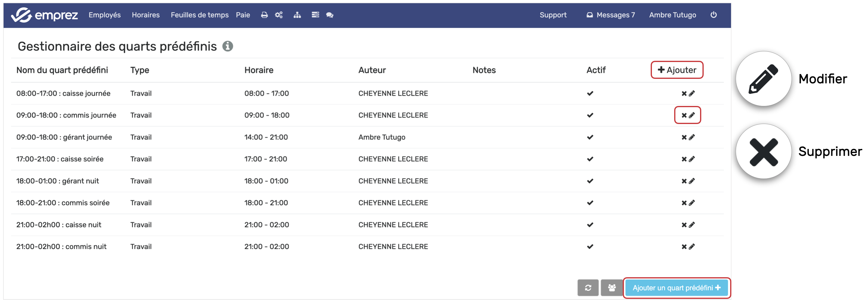Edit the gérant nuit shift
This screenshot has width=868, height=304.
coord(691,181)
